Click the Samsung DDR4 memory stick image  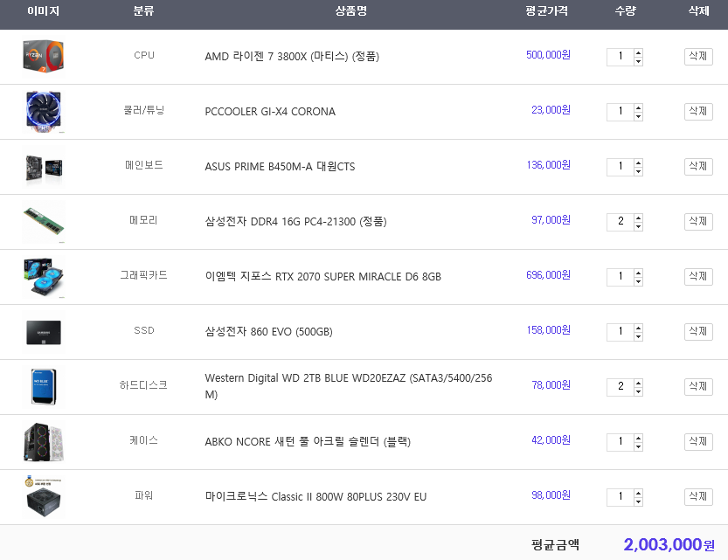[43, 221]
